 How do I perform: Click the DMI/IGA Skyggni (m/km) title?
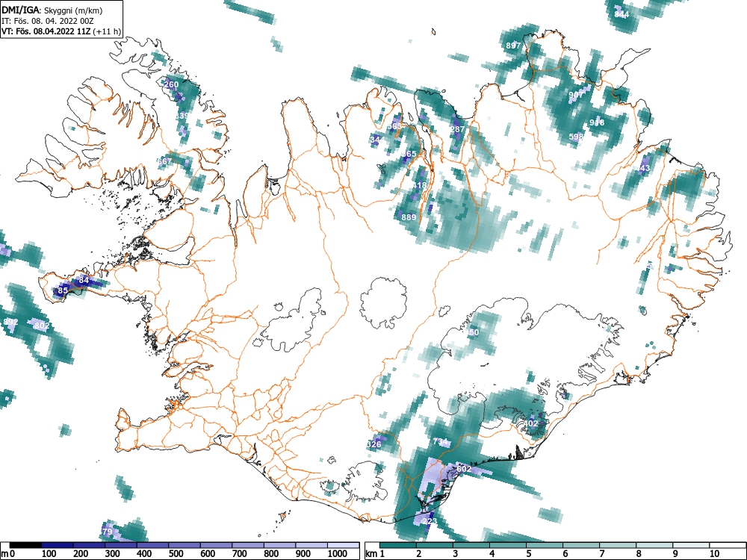[52, 10]
